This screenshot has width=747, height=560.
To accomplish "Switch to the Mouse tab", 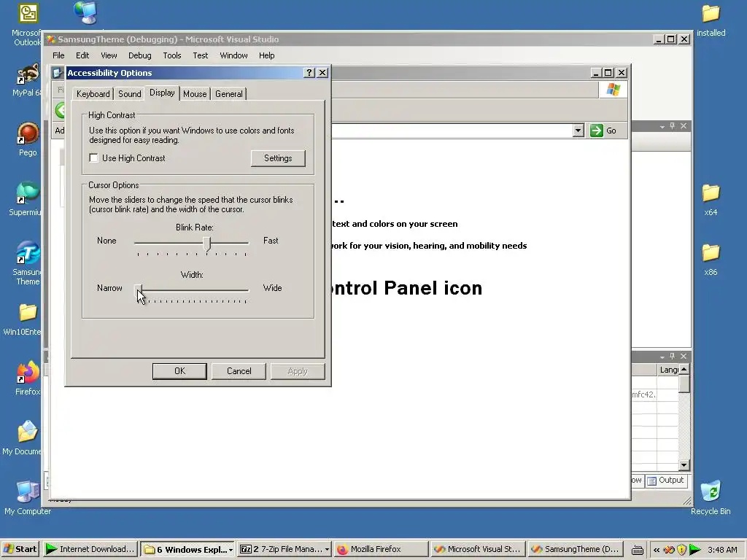I will pyautogui.click(x=195, y=94).
